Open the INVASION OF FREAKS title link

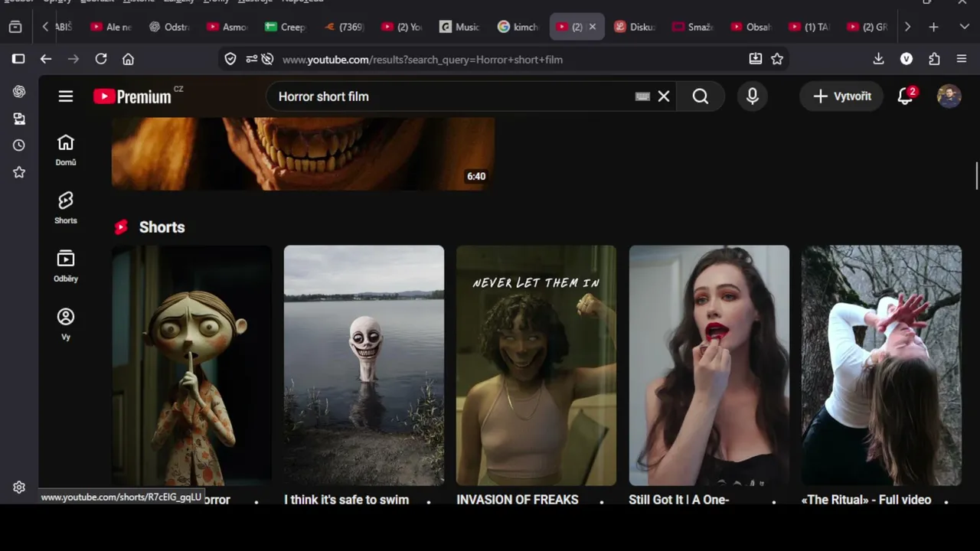pyautogui.click(x=518, y=500)
